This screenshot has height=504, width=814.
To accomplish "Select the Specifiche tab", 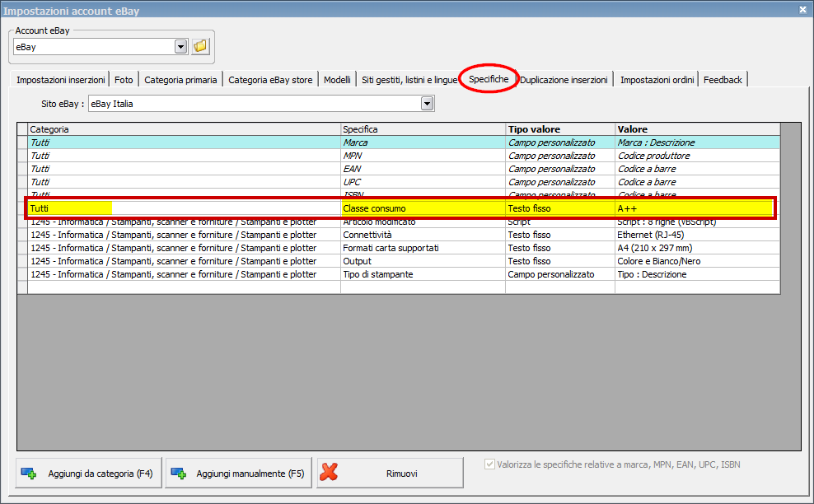I will pos(489,79).
